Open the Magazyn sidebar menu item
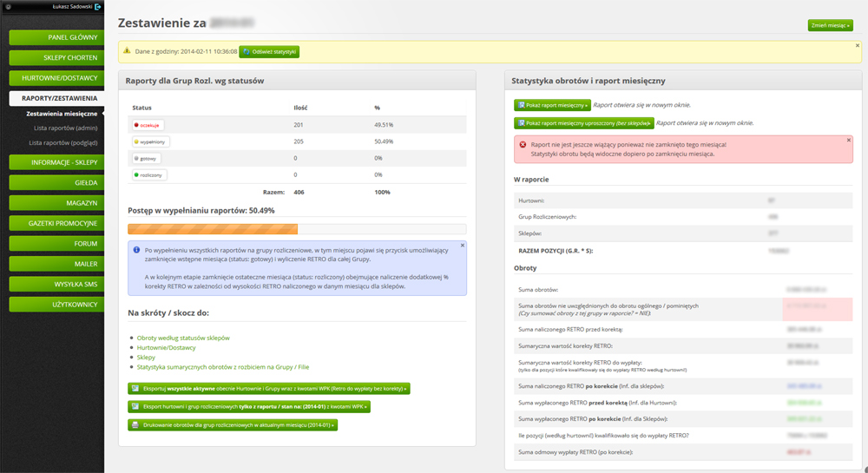The image size is (868, 473). tap(57, 202)
